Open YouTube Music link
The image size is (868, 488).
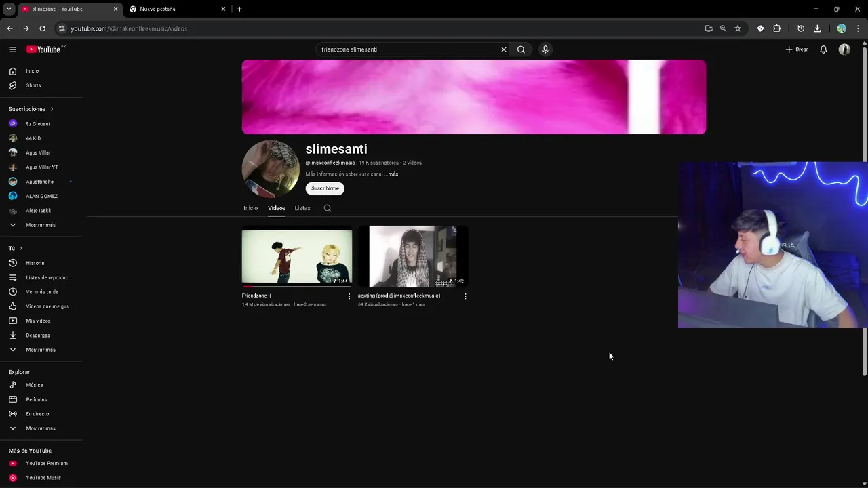coord(44,478)
